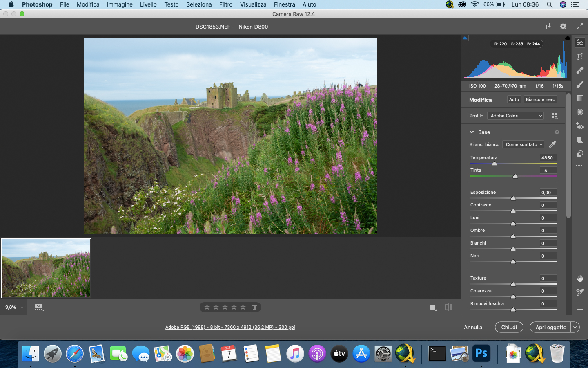Screen dimensions: 588x368
Task: Toggle before/after comparison view
Action: pyautogui.click(x=449, y=307)
